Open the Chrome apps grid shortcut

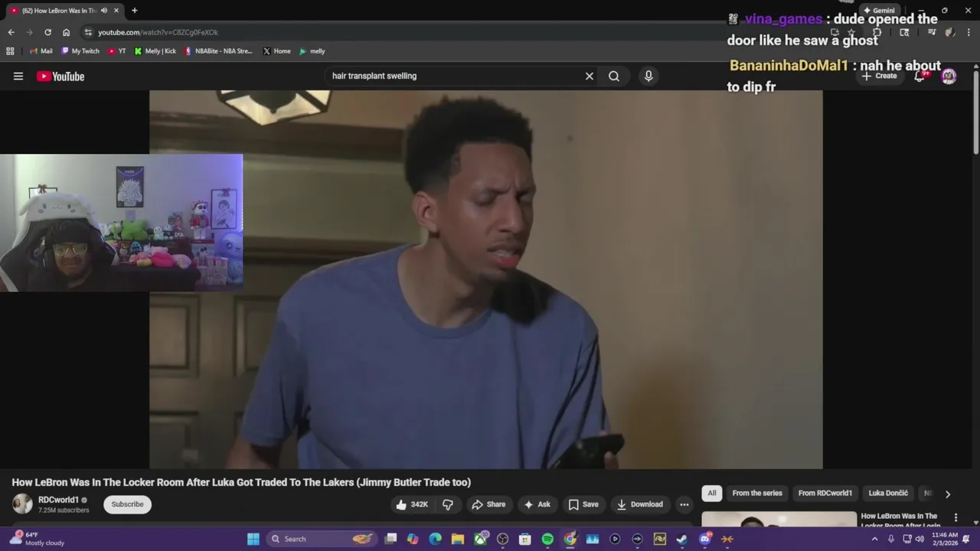tap(10, 51)
